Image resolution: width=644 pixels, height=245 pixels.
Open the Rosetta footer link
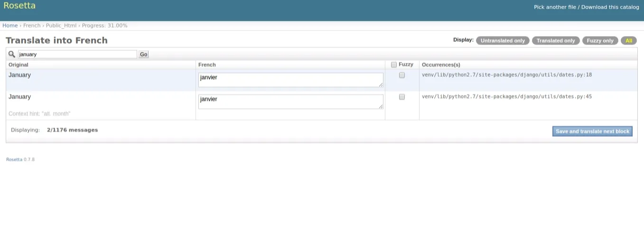point(14,160)
